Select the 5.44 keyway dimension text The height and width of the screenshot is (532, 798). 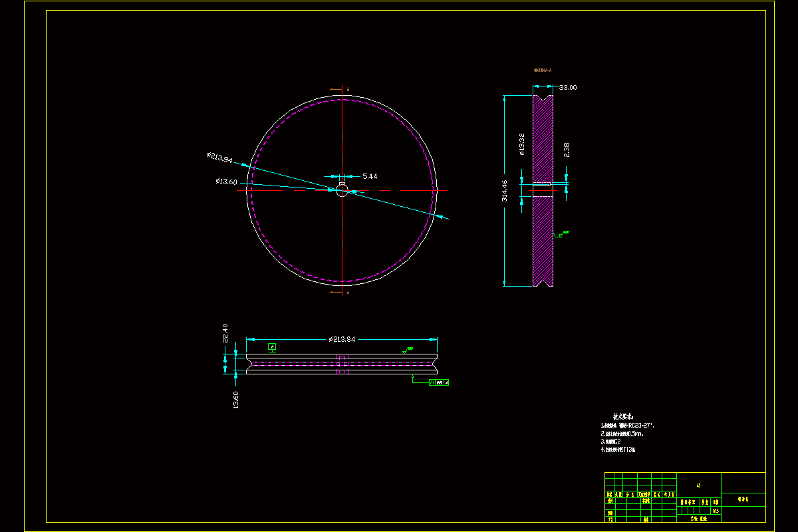(x=369, y=176)
